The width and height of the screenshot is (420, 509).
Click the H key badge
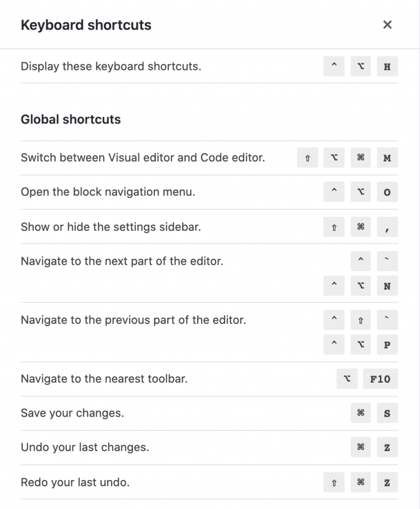coord(387,67)
